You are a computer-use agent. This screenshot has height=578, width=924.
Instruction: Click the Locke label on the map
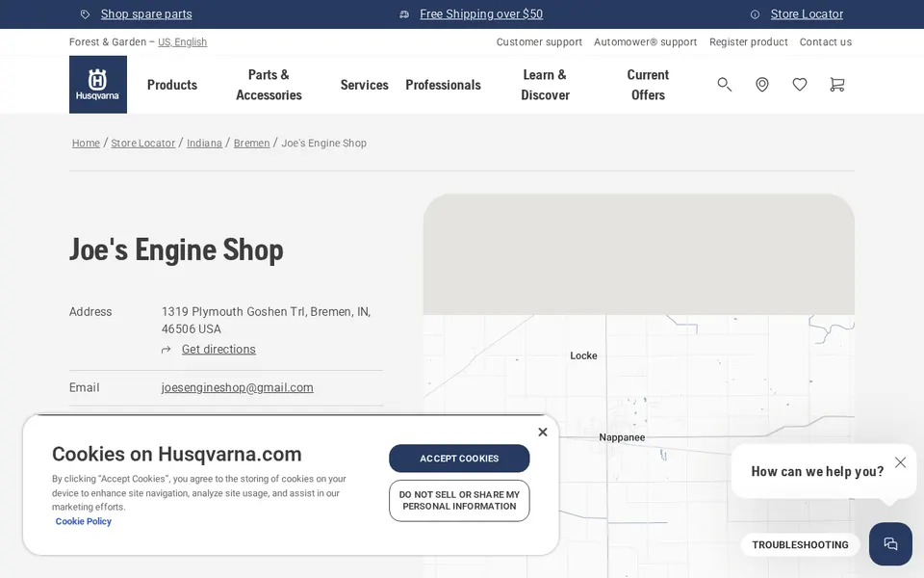coord(583,355)
